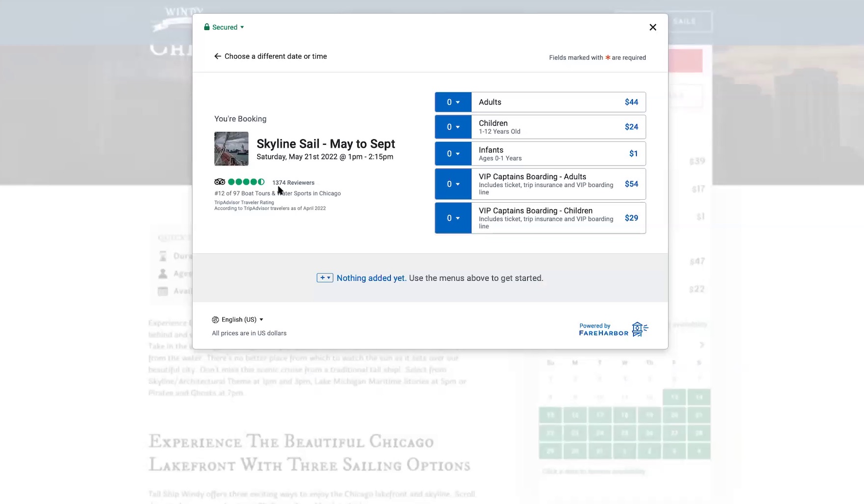Expand VIP Captains Boarding Adults quantity
864x504 pixels.
tap(453, 184)
